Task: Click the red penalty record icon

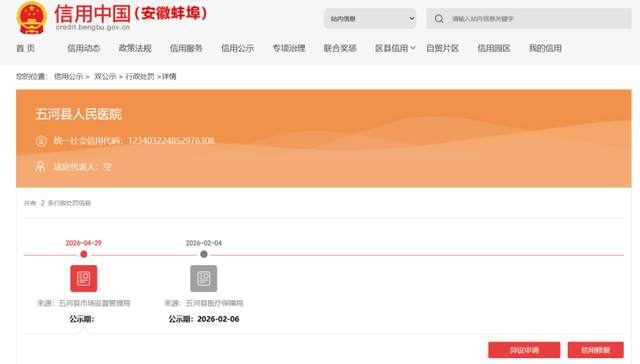Action: pyautogui.click(x=84, y=278)
